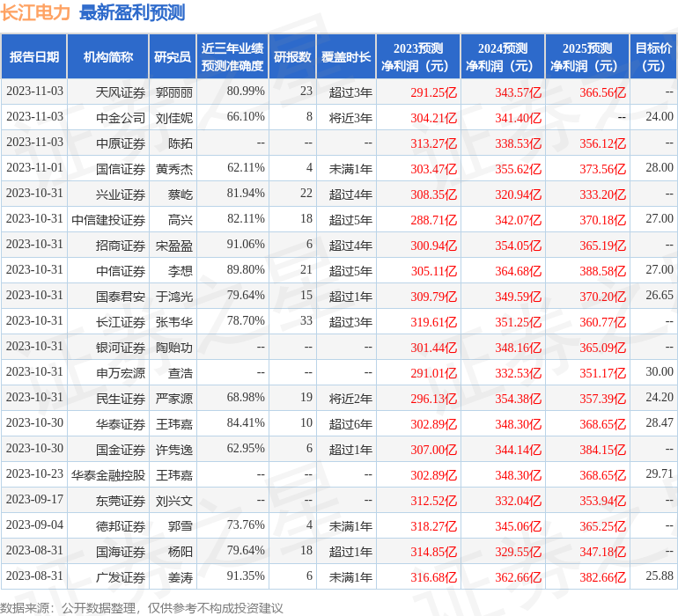Click target price 30.00

[x=660, y=371]
